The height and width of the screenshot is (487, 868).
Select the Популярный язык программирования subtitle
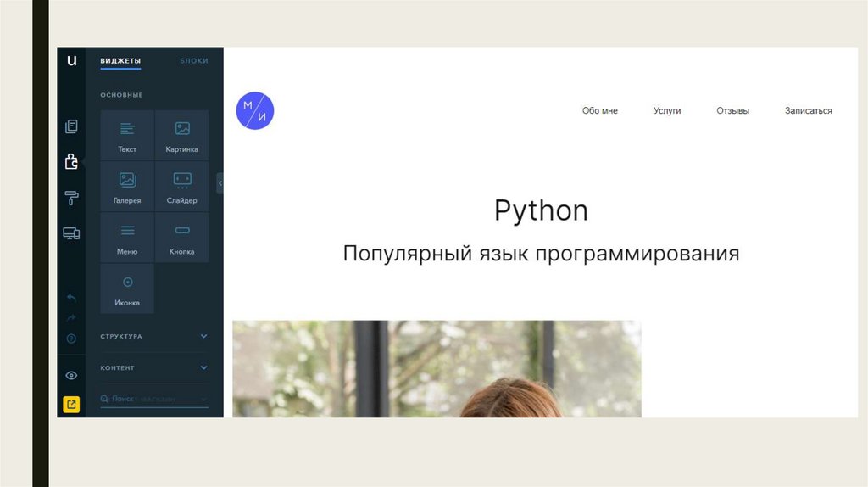pos(541,254)
